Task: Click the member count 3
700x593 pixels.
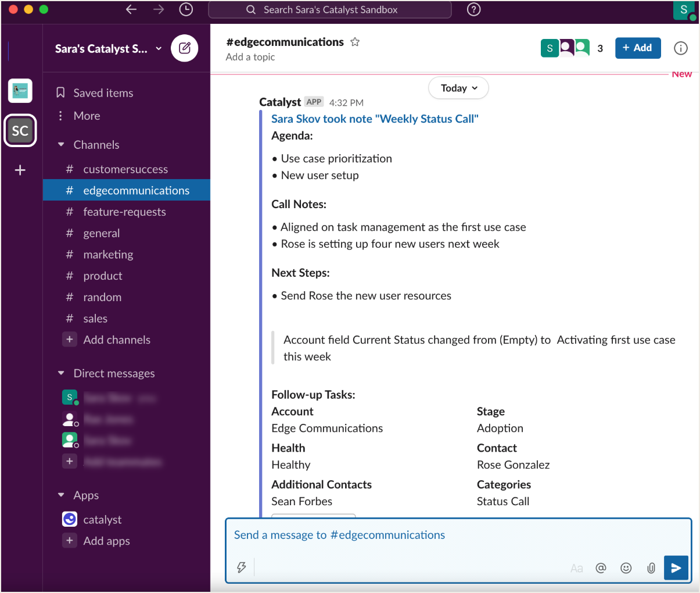Action: 600,48
